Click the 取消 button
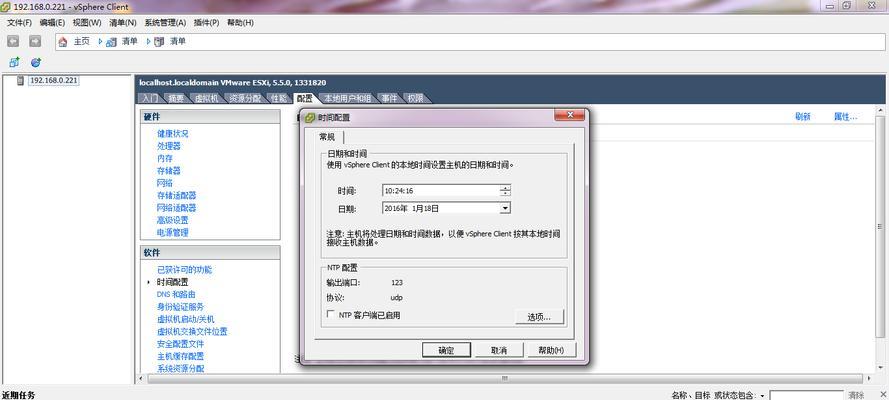 coord(499,350)
